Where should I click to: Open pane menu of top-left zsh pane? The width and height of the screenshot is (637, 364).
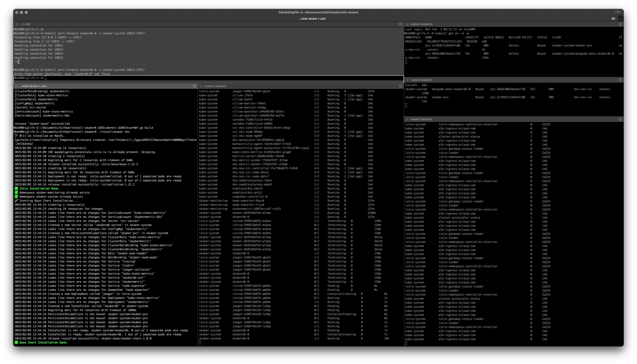(401, 24)
